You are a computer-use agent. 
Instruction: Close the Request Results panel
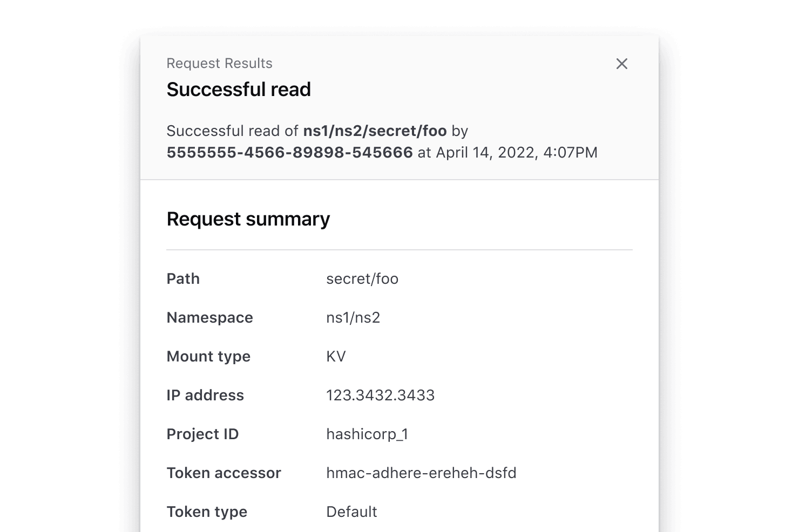point(621,64)
